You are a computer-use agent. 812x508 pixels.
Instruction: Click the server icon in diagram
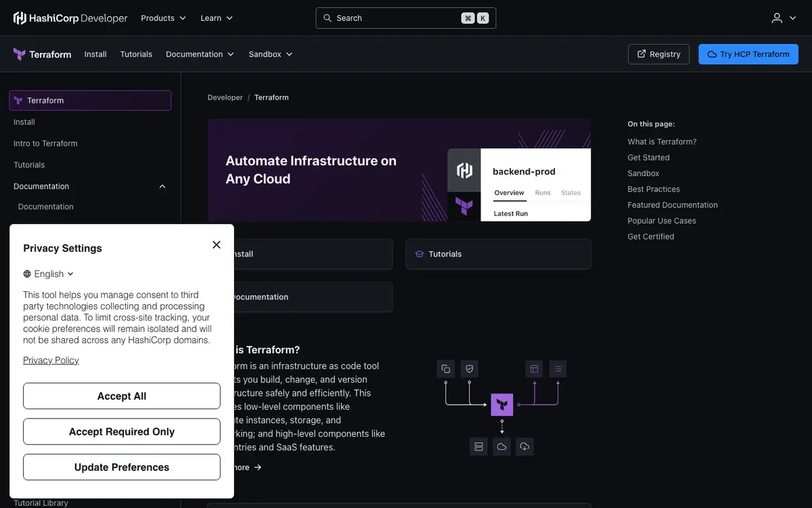(x=478, y=446)
